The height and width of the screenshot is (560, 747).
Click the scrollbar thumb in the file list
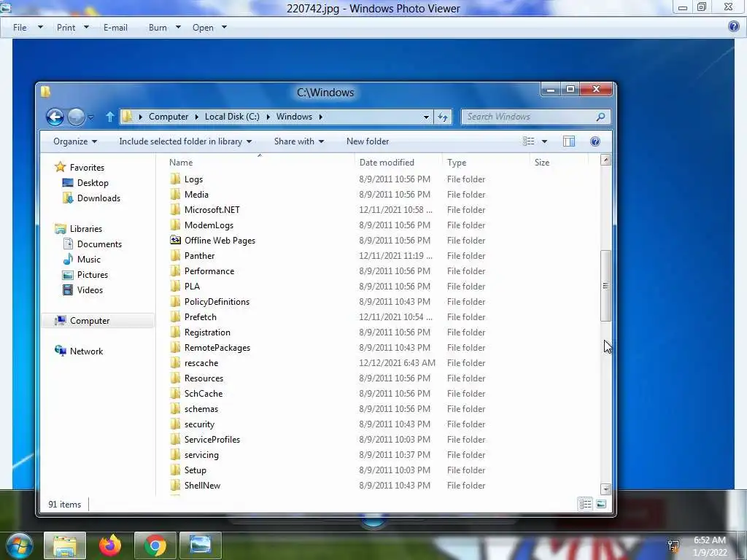tap(605, 286)
